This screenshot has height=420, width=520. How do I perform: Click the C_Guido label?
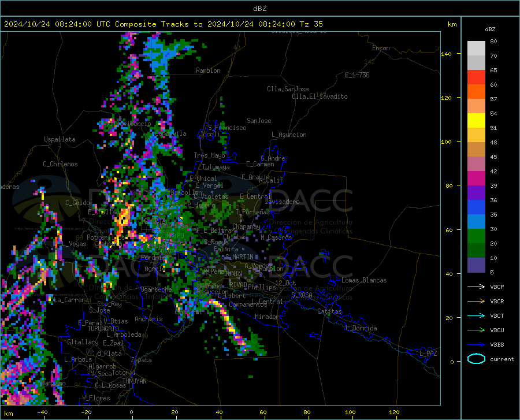(77, 203)
